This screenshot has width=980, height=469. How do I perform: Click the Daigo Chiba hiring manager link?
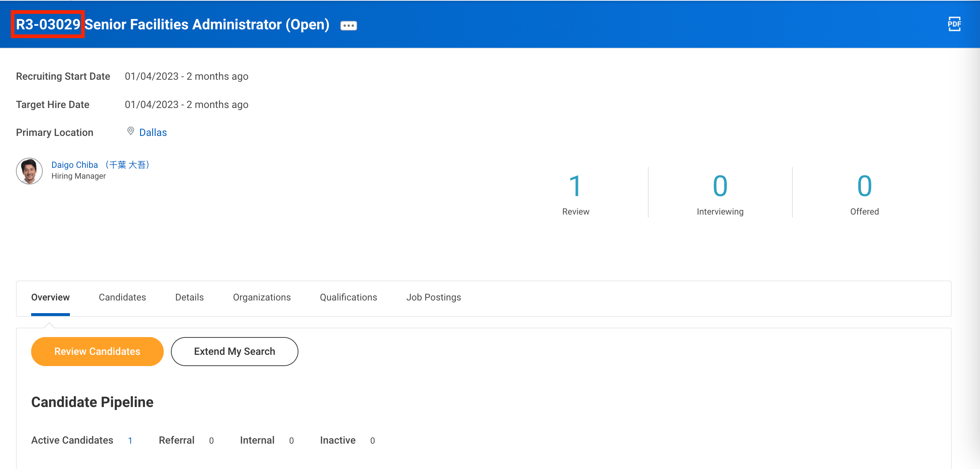click(x=75, y=165)
